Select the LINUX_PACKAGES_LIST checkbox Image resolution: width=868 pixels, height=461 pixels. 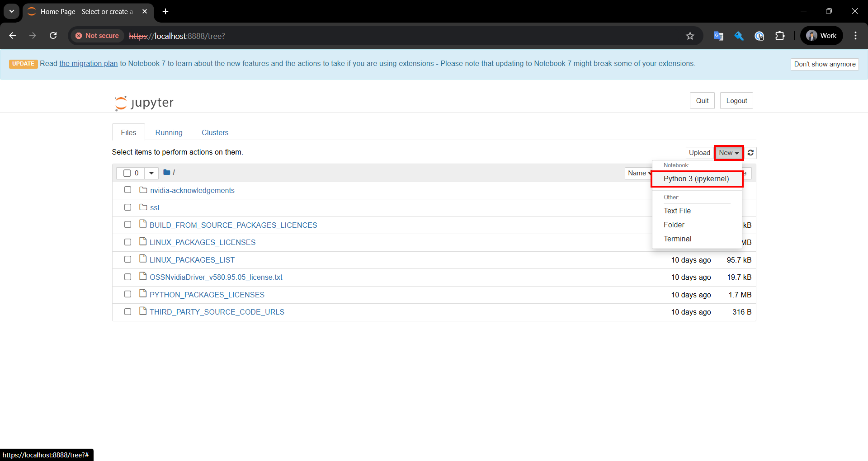pos(127,259)
